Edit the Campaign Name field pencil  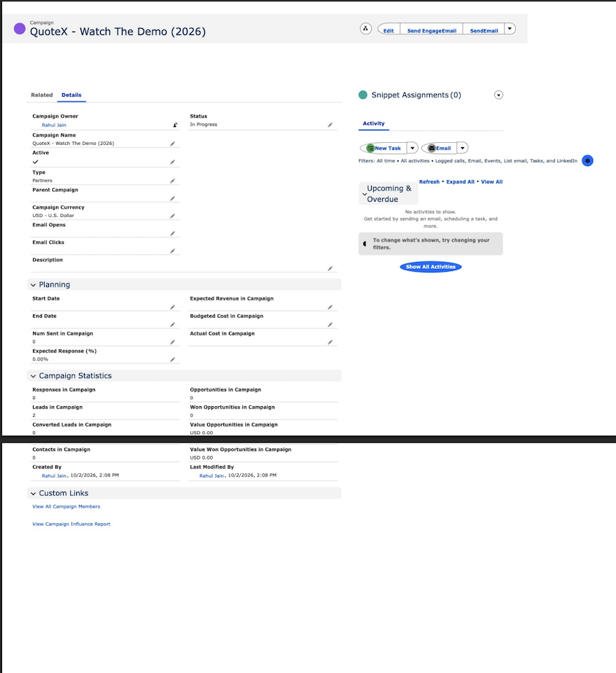(172, 144)
